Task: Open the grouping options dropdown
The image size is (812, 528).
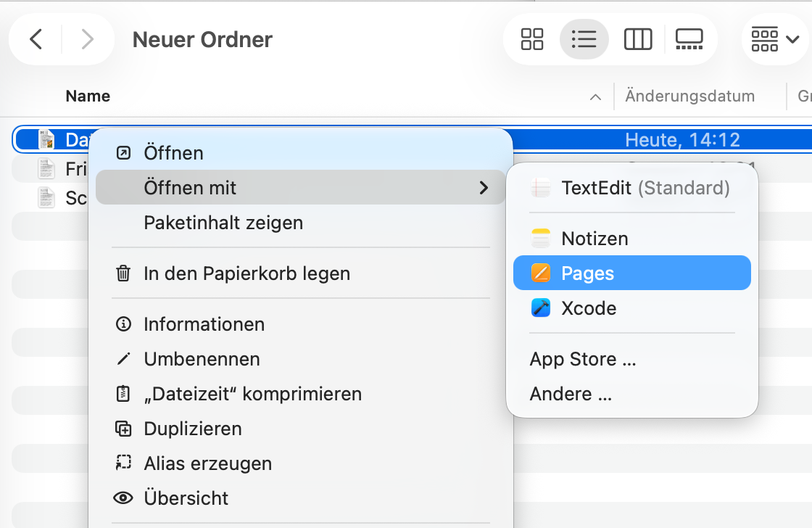Action: [774, 39]
